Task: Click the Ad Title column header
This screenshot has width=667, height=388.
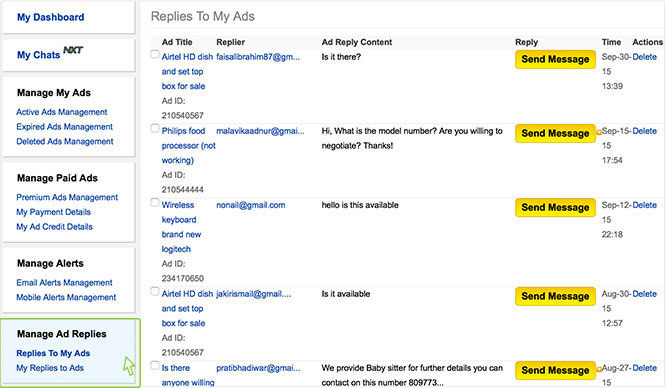Action: [177, 42]
